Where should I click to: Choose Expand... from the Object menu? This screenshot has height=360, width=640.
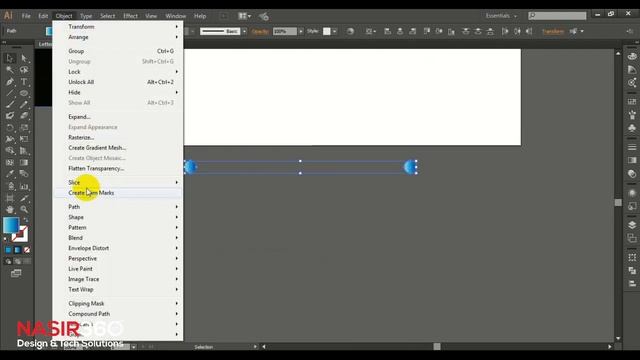click(118, 117)
